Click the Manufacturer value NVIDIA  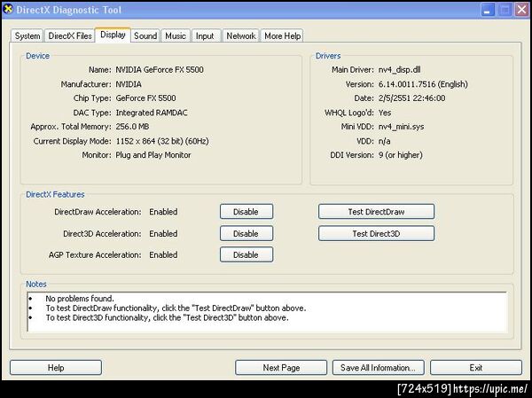coord(129,84)
